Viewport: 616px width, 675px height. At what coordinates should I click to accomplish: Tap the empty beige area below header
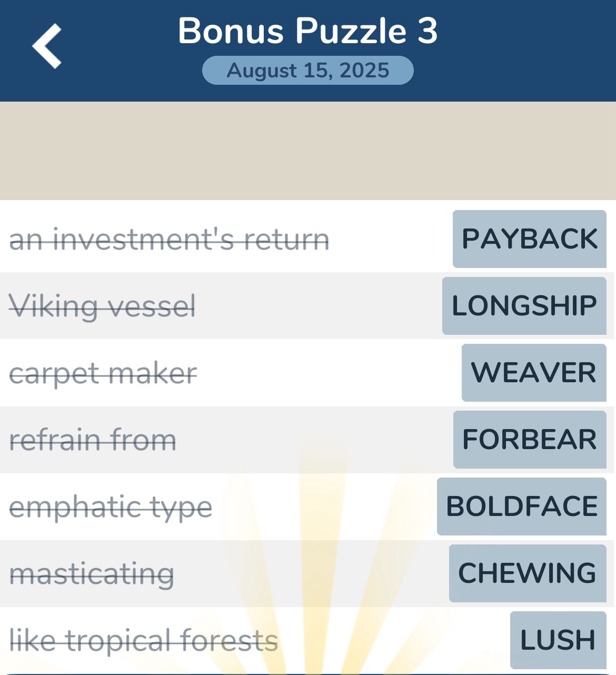[308, 151]
